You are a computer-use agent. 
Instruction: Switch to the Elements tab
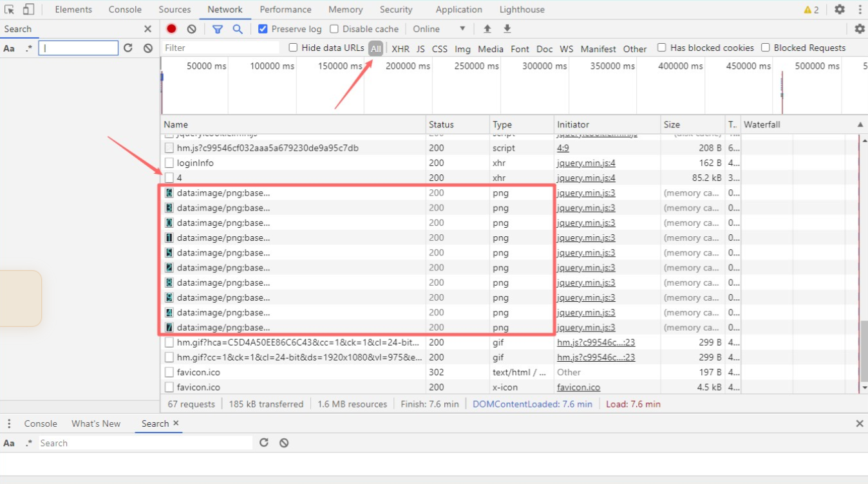point(73,10)
